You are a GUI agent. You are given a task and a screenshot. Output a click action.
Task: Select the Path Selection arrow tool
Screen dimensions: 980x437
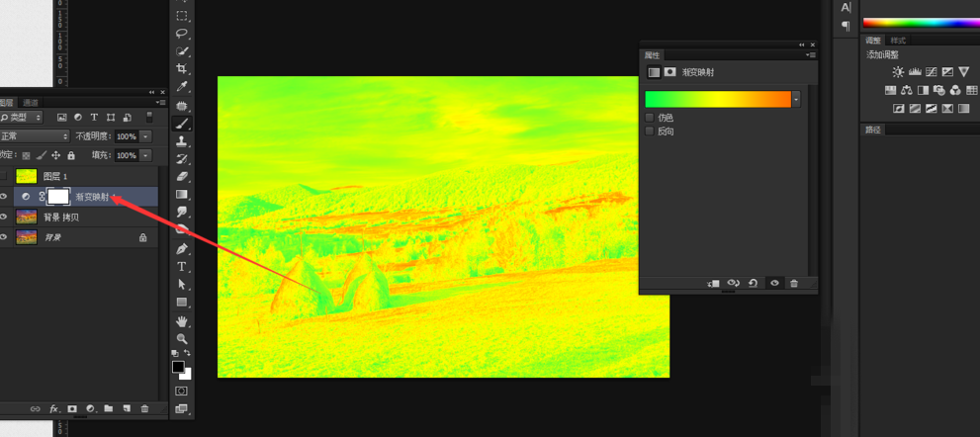182,285
